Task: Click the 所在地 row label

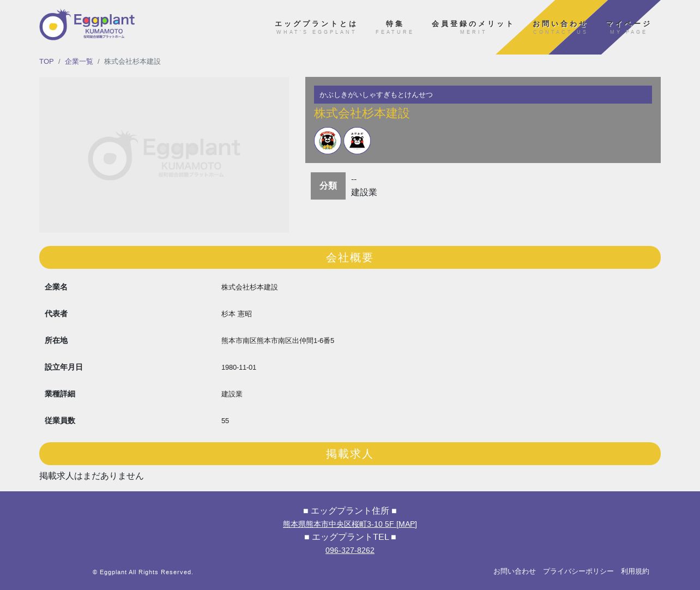Action: coord(56,340)
